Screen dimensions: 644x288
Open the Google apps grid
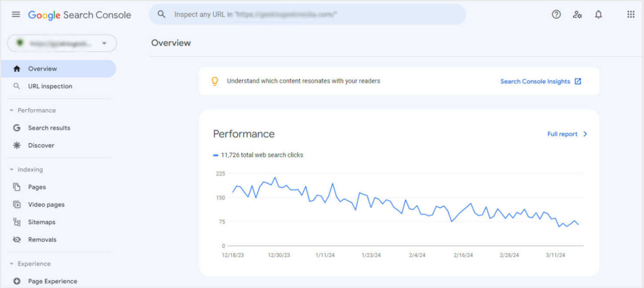[x=631, y=14]
